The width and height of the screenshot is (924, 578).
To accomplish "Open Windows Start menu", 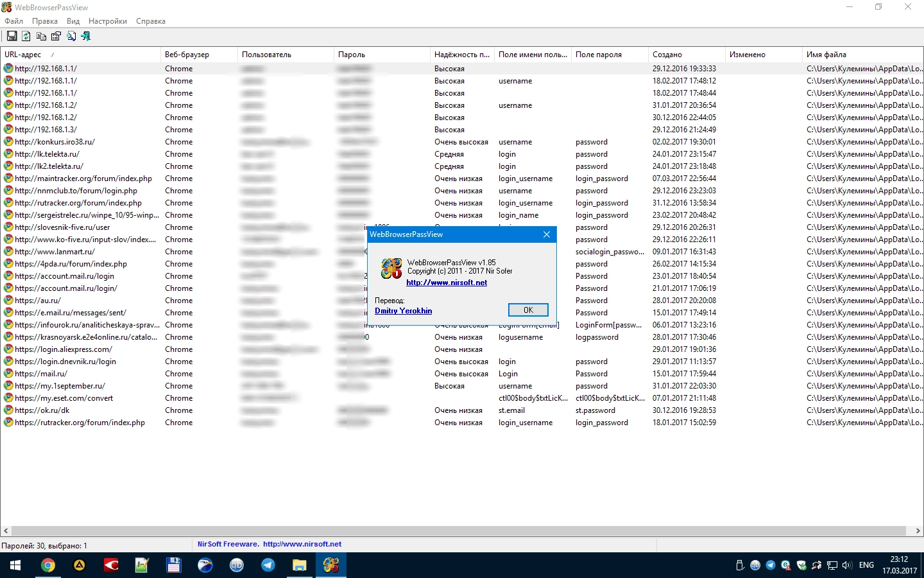I will (x=15, y=565).
